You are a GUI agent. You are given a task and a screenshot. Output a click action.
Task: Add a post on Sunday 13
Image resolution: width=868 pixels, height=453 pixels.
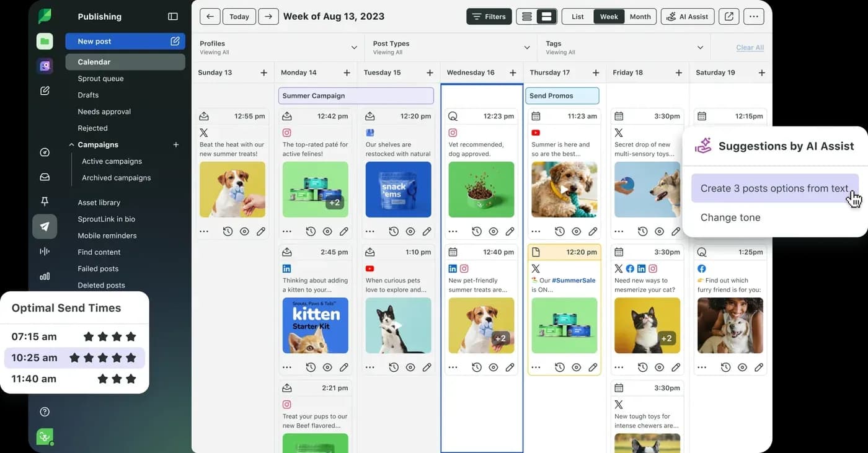pos(264,73)
